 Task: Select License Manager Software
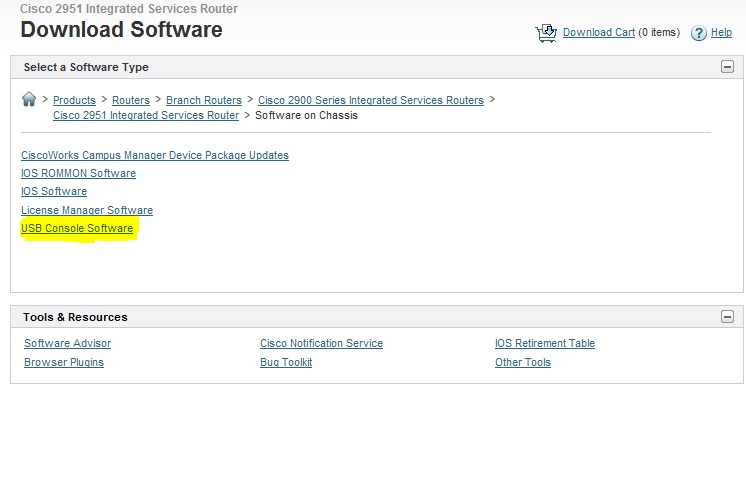click(87, 210)
